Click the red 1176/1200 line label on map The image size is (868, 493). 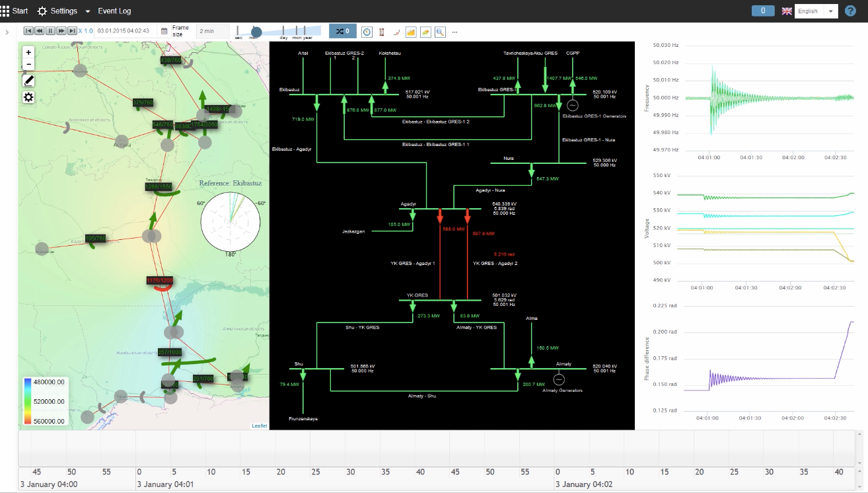pos(159,280)
